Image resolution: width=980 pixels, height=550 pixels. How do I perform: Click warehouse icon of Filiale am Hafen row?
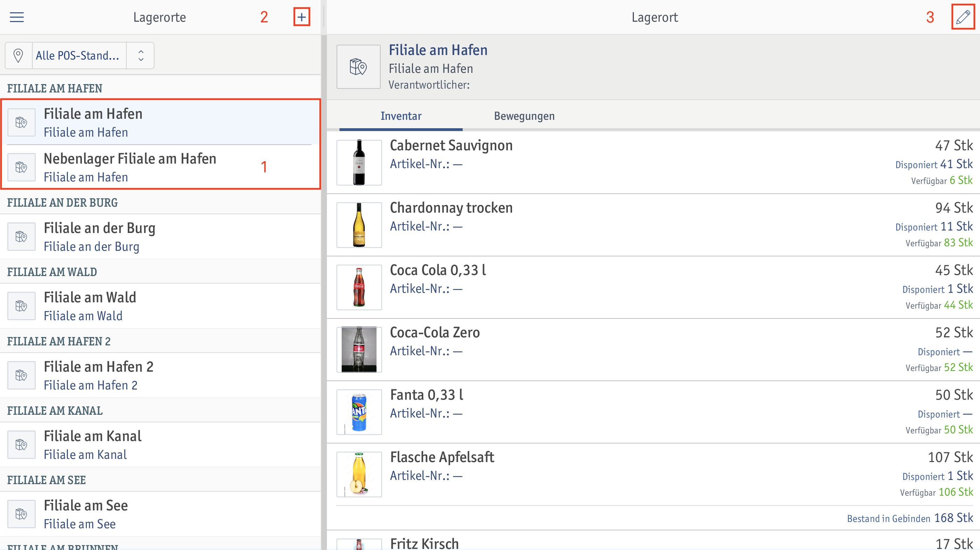[21, 123]
